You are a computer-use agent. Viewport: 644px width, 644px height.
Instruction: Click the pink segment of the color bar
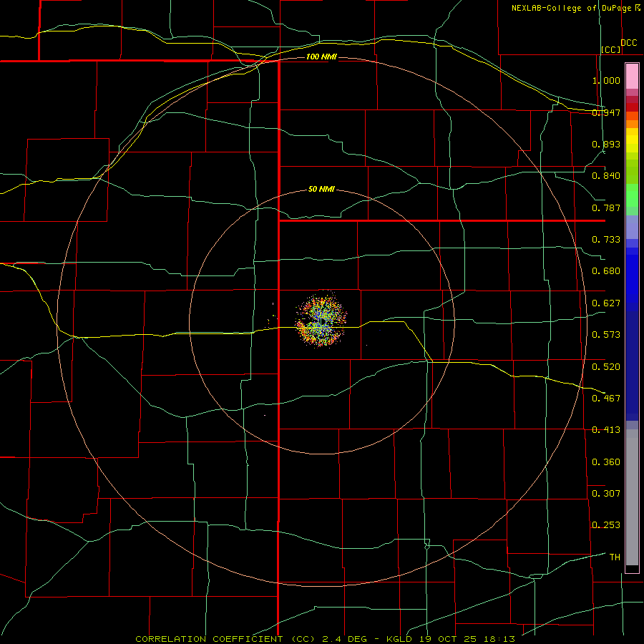(632, 77)
